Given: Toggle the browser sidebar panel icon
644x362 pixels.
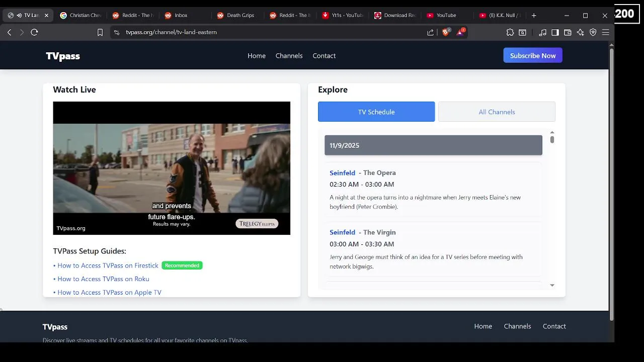Looking at the screenshot, I should [x=555, y=32].
